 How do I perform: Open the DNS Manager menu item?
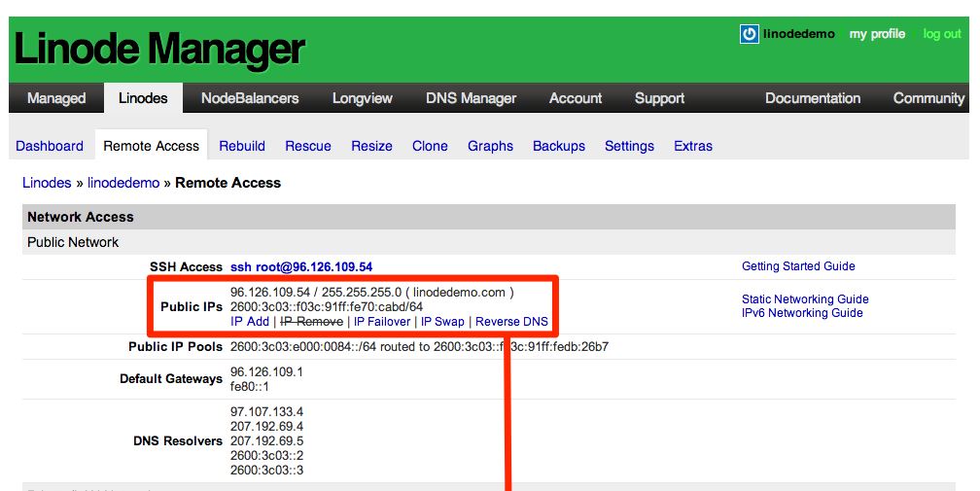pos(472,98)
